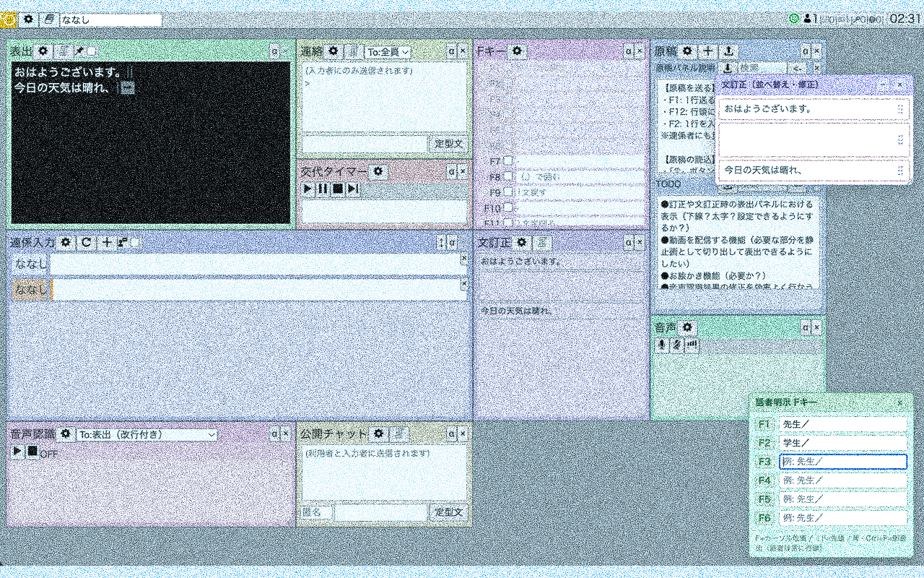This screenshot has height=578, width=924.
Task: Select 今日の天気は晴れ、 row in 文訂正 popup
Action: coord(814,171)
